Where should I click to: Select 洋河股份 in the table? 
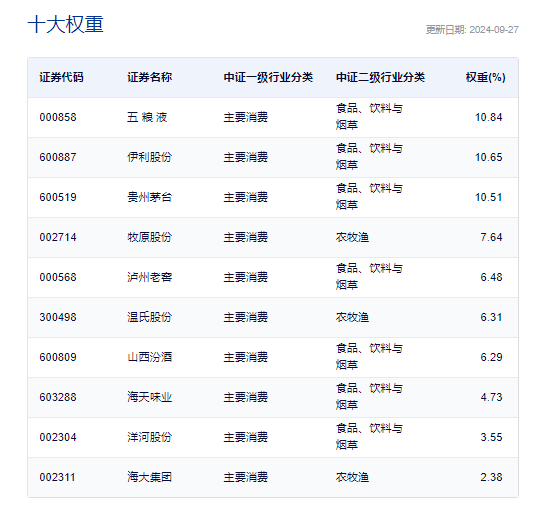(x=150, y=437)
